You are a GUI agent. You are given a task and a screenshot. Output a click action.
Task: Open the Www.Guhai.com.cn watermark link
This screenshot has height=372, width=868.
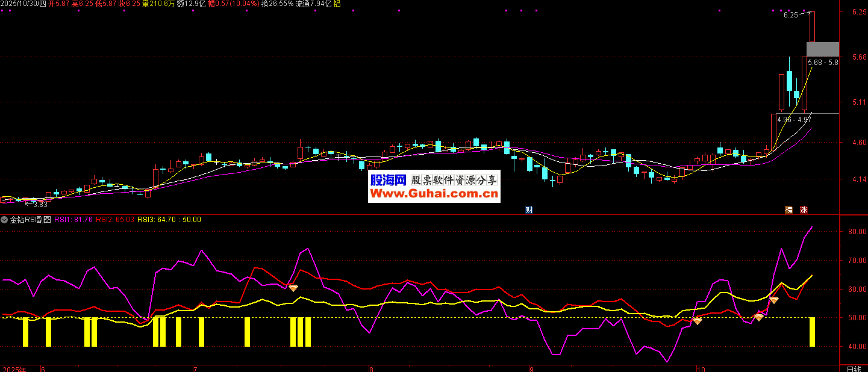[x=434, y=194]
